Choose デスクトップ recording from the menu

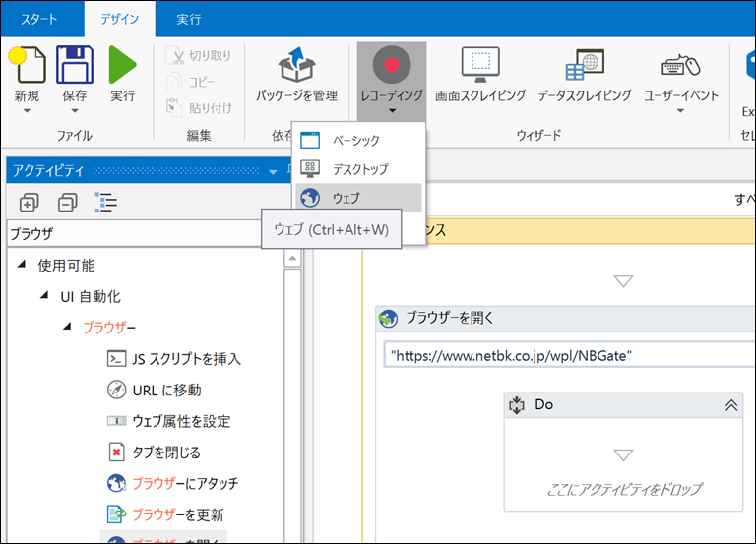[x=358, y=169]
